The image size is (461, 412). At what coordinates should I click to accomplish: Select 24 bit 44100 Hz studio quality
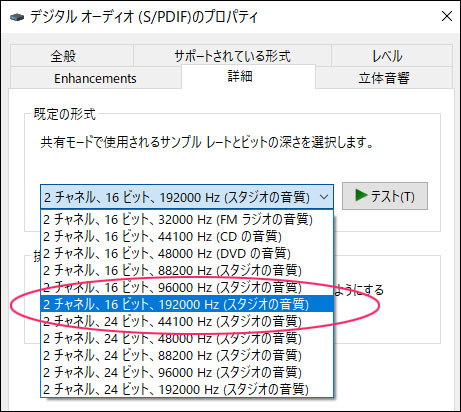(187, 321)
